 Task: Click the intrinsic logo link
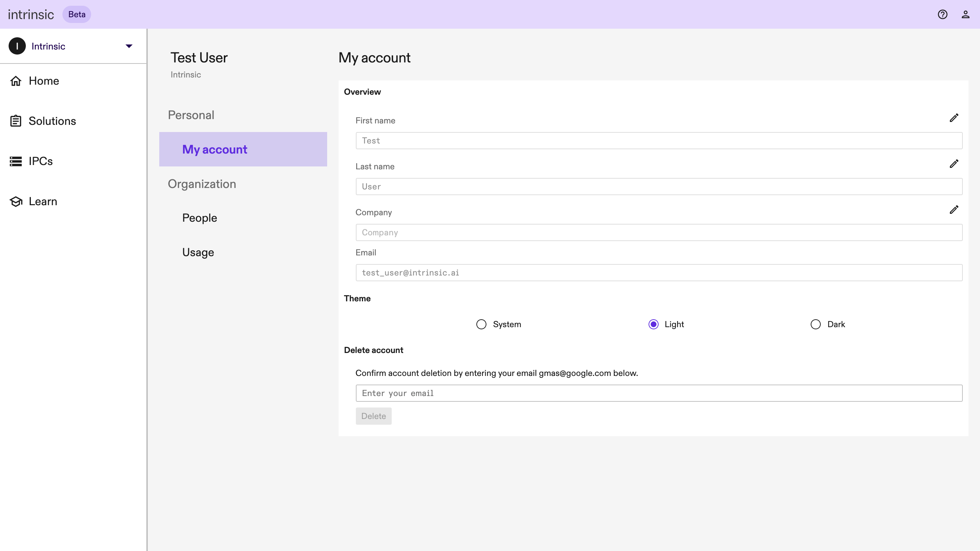(x=31, y=14)
